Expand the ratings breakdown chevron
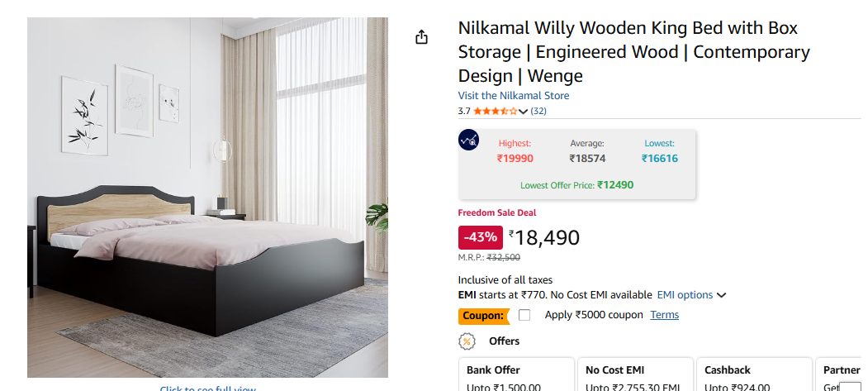 point(523,112)
